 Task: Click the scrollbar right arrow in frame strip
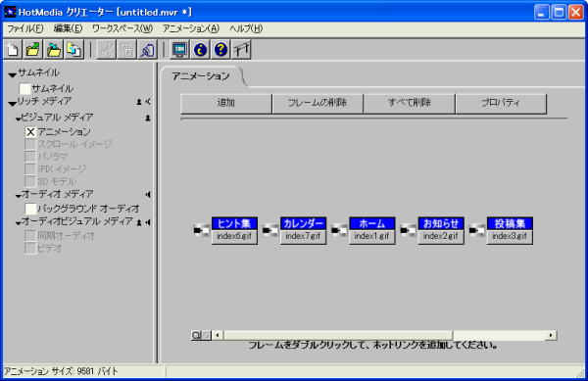pyautogui.click(x=551, y=335)
